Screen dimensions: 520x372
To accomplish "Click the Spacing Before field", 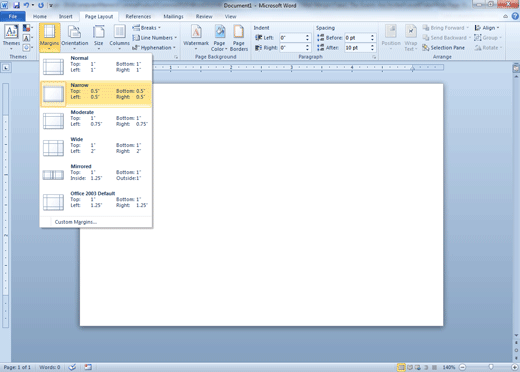I will [357, 38].
